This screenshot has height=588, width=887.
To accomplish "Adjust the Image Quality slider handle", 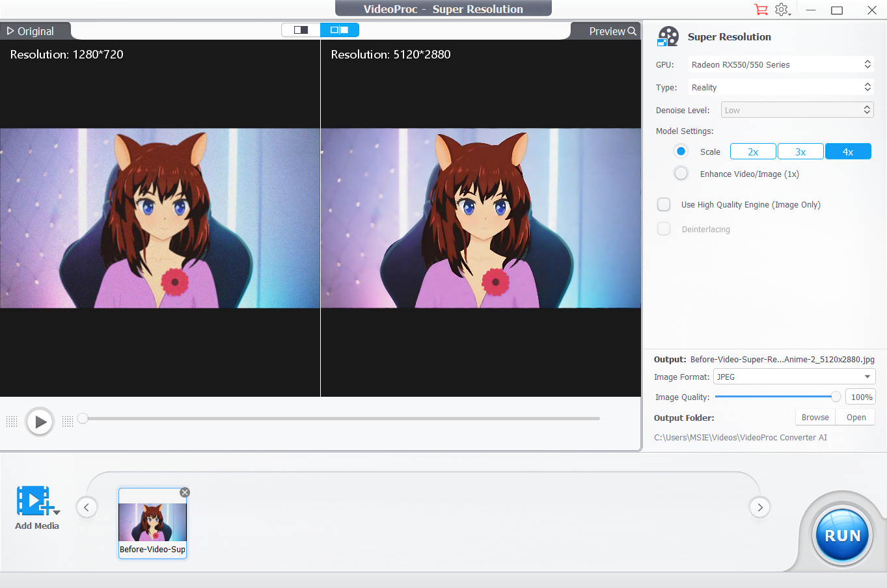I will tap(836, 397).
